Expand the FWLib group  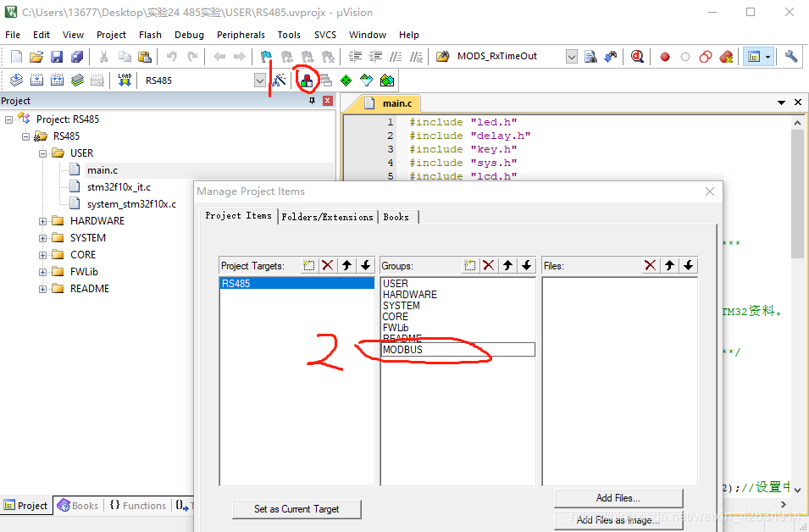(x=42, y=271)
